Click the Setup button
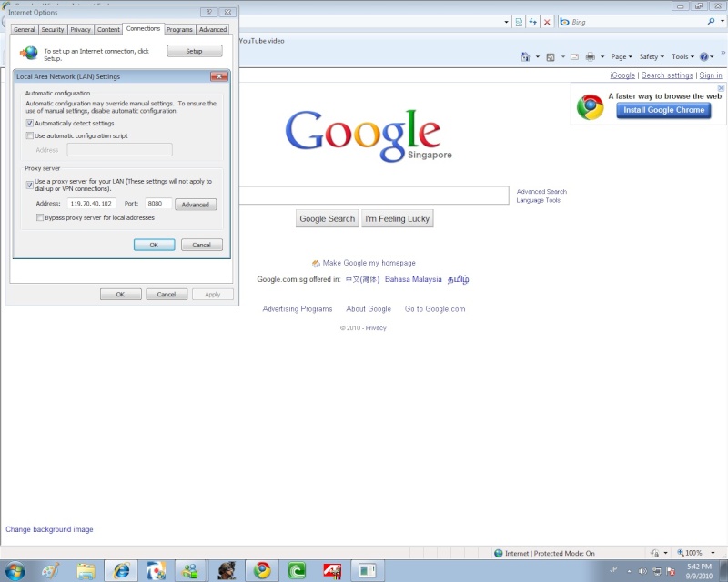Image resolution: width=728 pixels, height=582 pixels. (195, 51)
